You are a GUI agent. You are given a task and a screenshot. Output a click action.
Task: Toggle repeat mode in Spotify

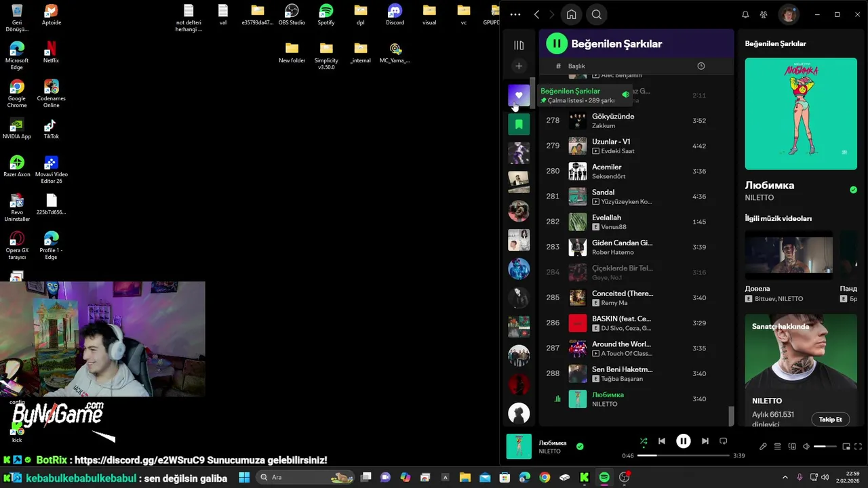point(723,441)
